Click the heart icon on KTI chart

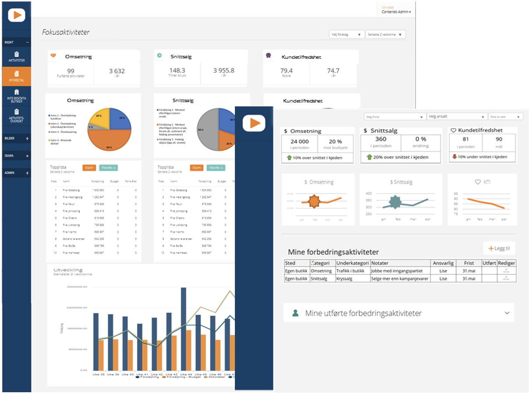[x=478, y=182]
